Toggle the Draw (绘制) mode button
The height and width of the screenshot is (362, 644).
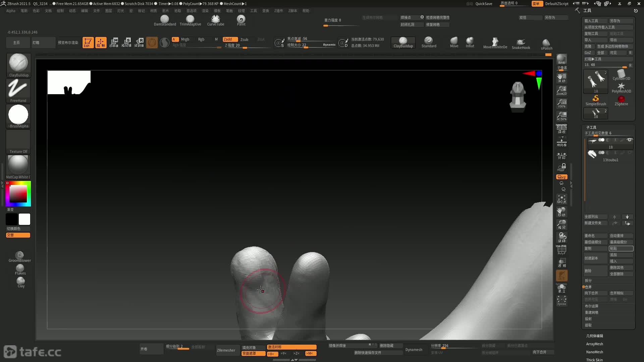(101, 42)
